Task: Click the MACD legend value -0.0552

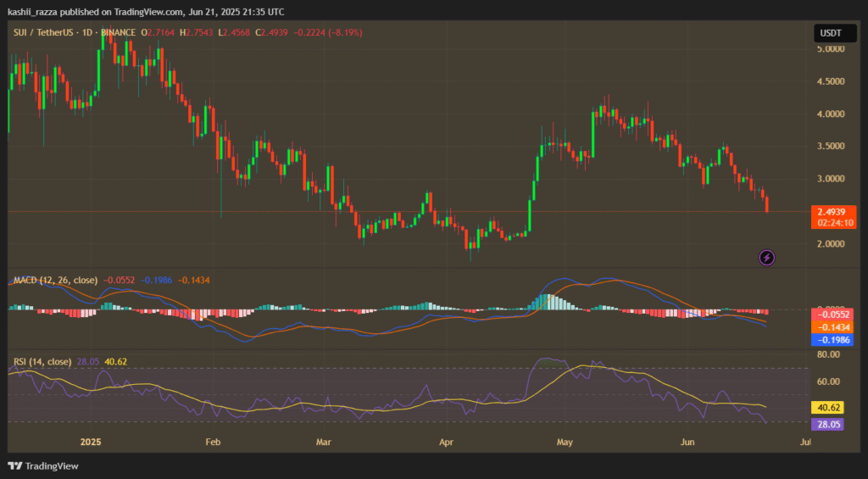Action: pyautogui.click(x=119, y=281)
